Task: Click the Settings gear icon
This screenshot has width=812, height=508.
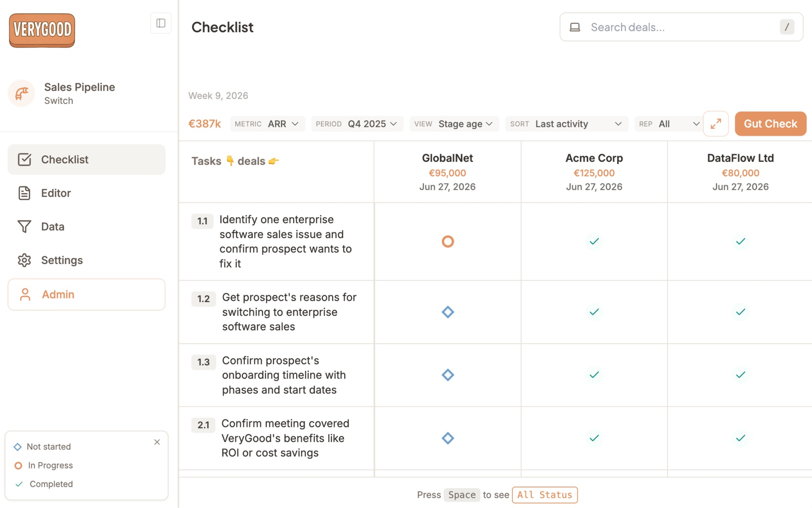Action: click(24, 260)
